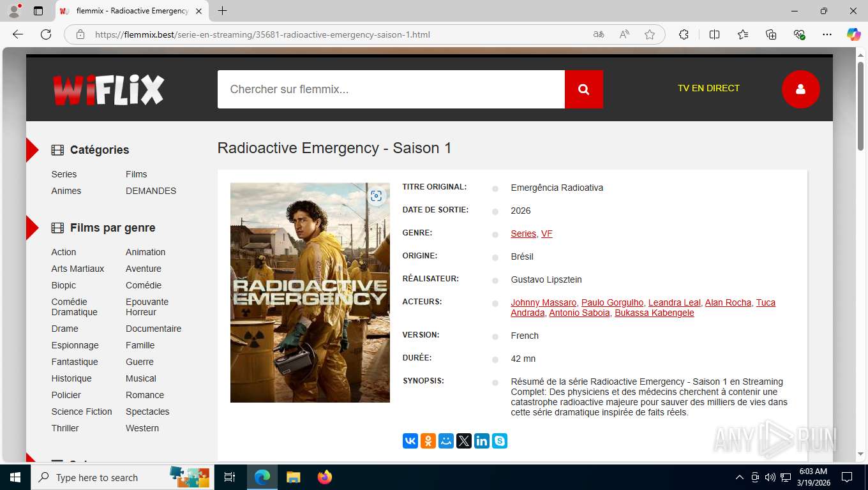Click the red search magnifier button
The width and height of the screenshot is (868, 490).
pyautogui.click(x=583, y=89)
